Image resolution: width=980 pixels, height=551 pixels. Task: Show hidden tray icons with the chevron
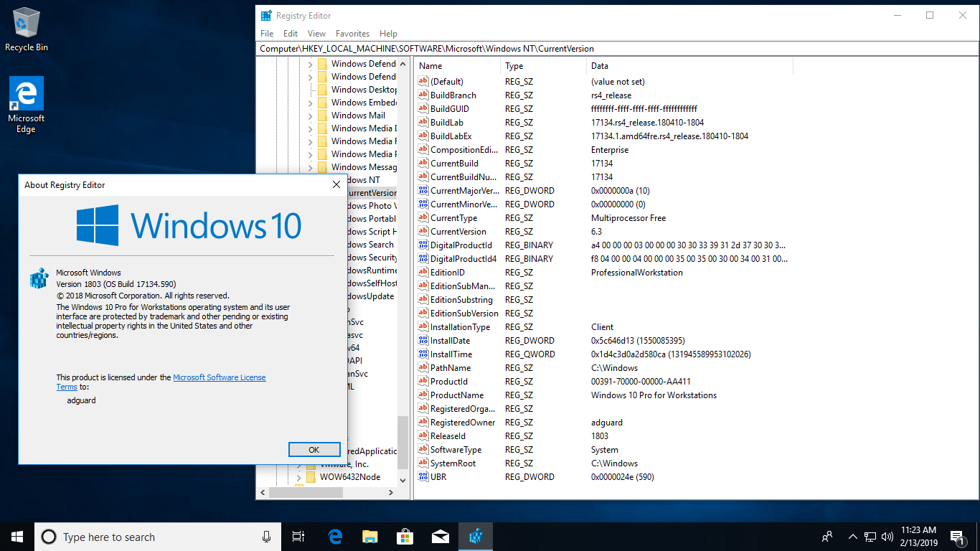[852, 537]
